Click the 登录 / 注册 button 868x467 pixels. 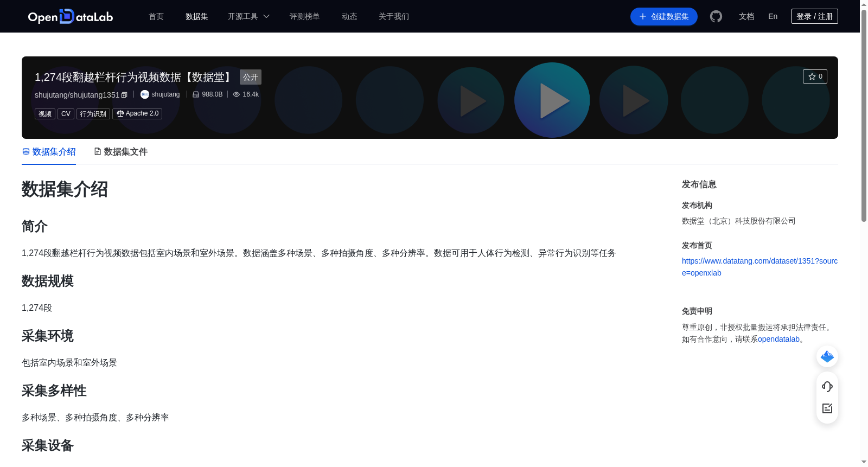coord(815,16)
